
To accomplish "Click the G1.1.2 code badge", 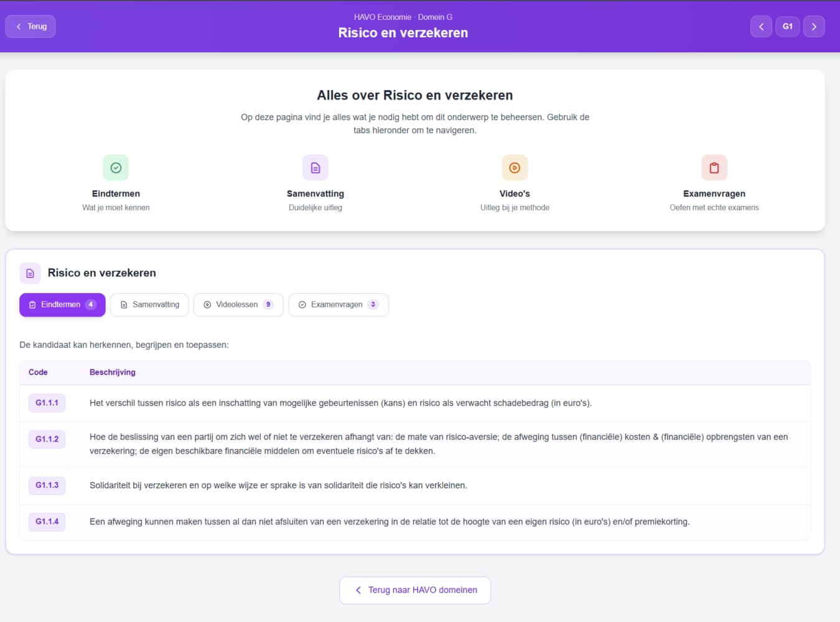I will point(47,439).
